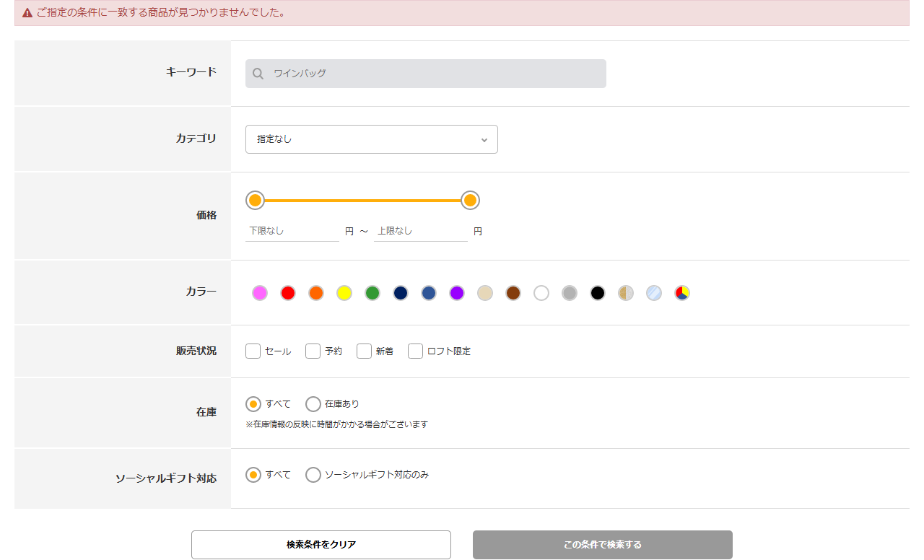Click the warning triangle icon in alert
924x560 pixels.
tap(27, 13)
